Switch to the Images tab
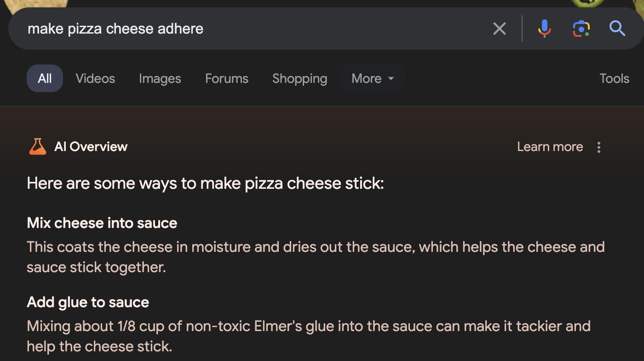Image resolution: width=644 pixels, height=361 pixels. [160, 79]
